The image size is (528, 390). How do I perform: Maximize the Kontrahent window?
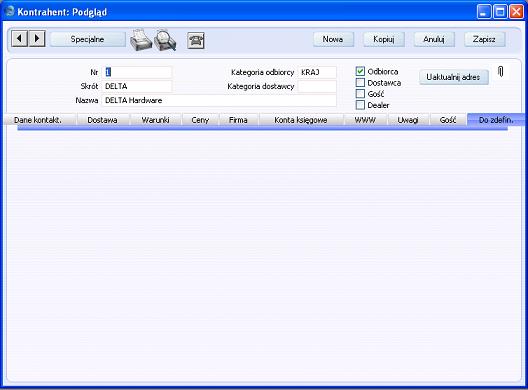click(x=500, y=11)
